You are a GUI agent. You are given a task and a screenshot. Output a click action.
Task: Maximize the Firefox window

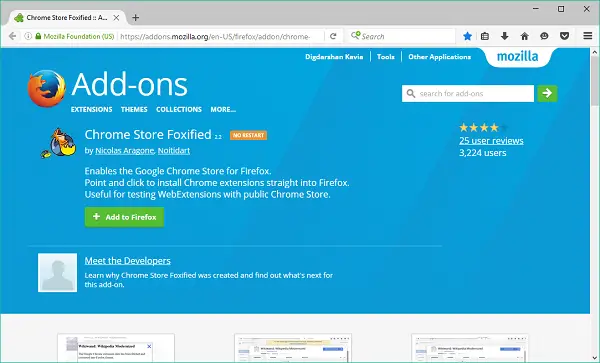561,8
